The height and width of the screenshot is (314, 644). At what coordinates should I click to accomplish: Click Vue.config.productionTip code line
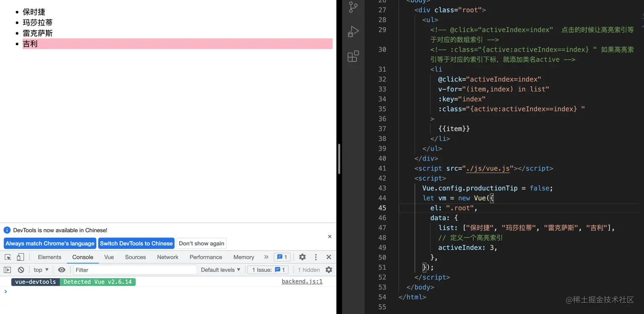(x=488, y=188)
